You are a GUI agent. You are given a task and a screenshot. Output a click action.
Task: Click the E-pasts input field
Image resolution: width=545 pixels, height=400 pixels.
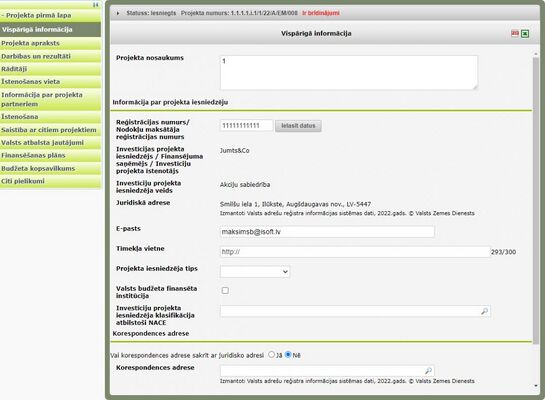point(327,232)
